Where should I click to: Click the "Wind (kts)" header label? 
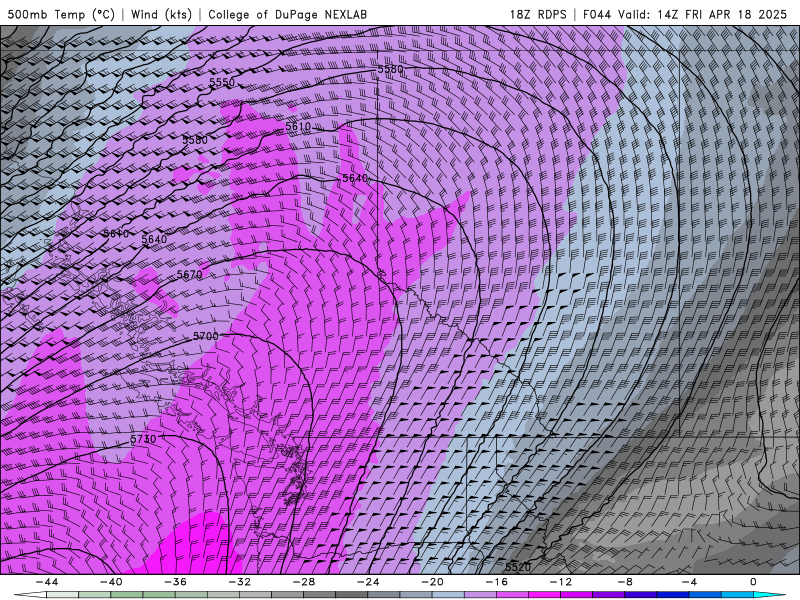[x=161, y=14]
